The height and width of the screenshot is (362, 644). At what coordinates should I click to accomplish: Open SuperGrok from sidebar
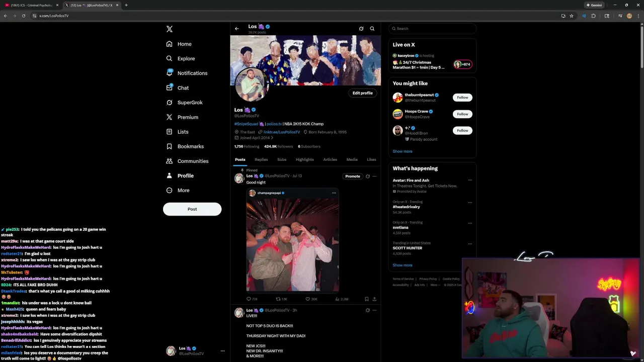coord(184,102)
